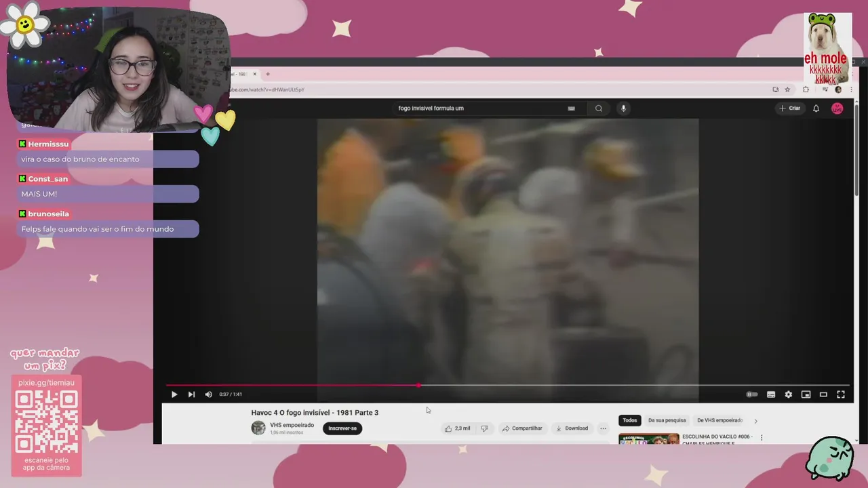Open Escolinha do Vacilo video thumbnail

click(x=649, y=439)
